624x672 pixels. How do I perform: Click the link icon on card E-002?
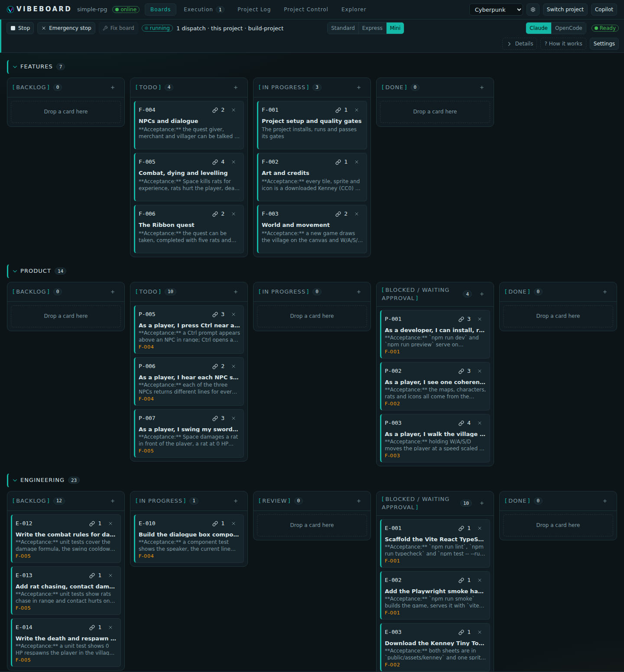point(461,580)
